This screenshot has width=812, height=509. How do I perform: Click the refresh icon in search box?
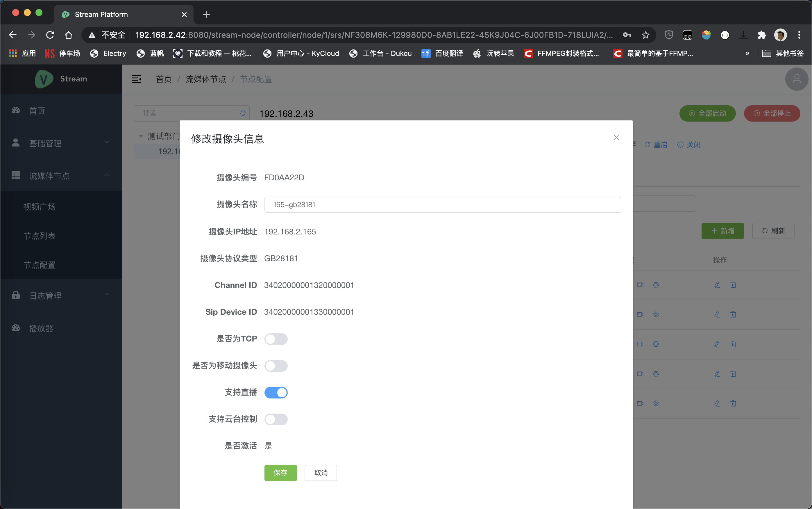242,113
